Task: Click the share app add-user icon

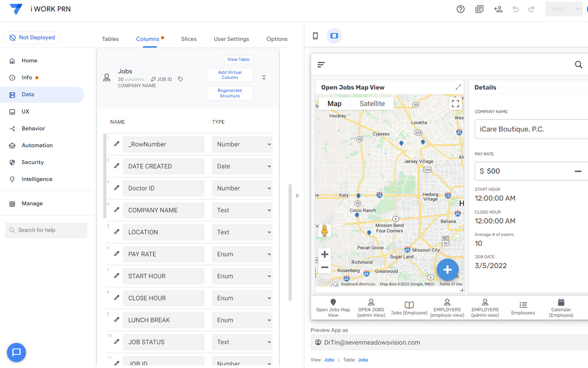Action: pyautogui.click(x=498, y=9)
